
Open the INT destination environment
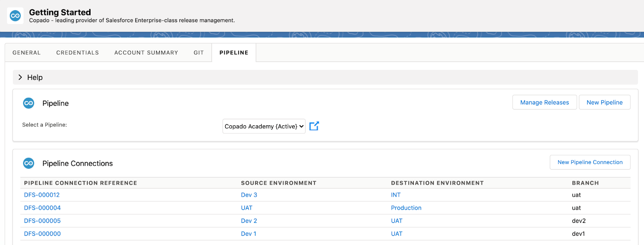pyautogui.click(x=396, y=195)
